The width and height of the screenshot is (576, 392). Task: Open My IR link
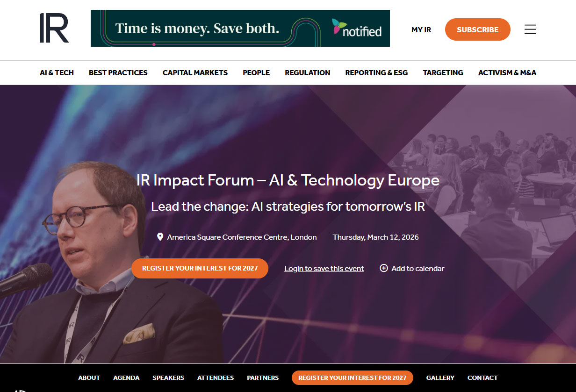pos(421,29)
